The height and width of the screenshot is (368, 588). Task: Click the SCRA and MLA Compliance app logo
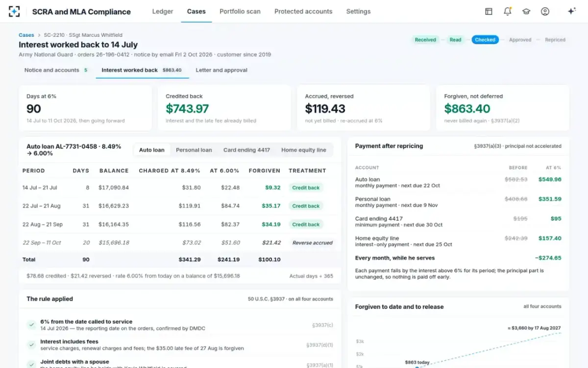click(x=14, y=11)
